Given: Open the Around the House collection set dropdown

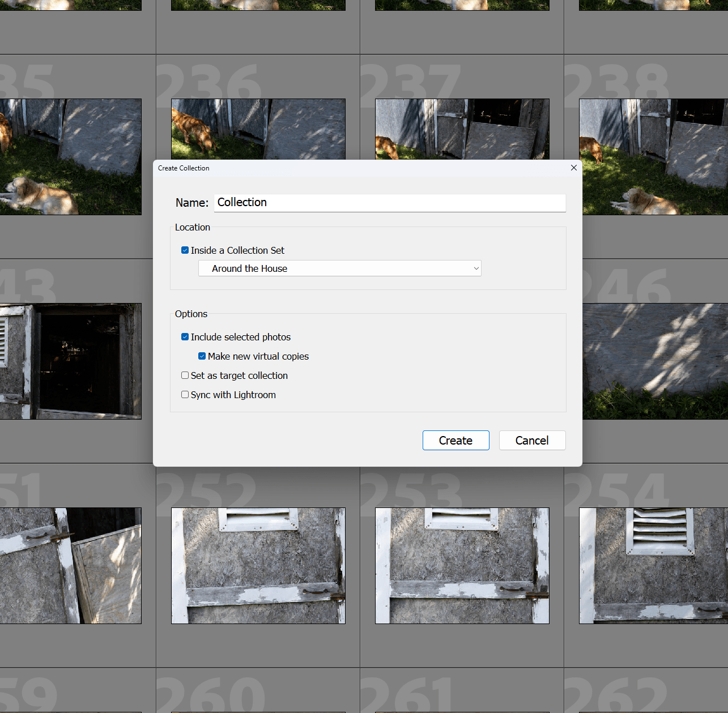Looking at the screenshot, I should [x=339, y=268].
